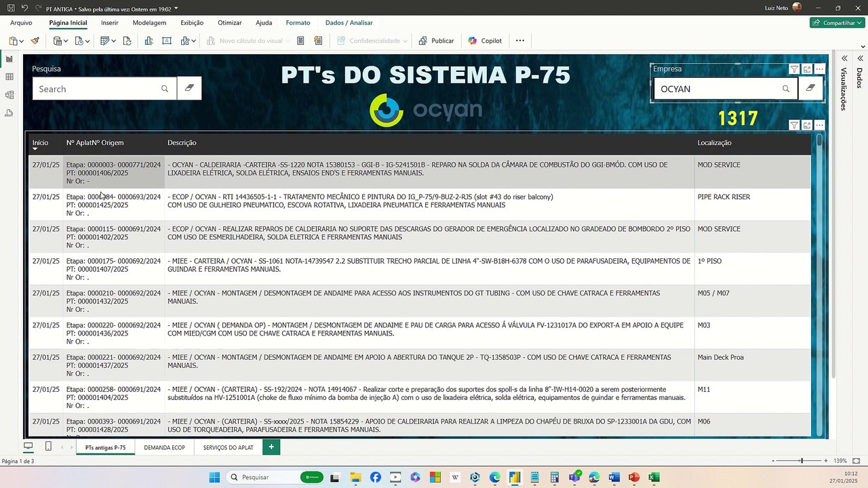Image resolution: width=868 pixels, height=488 pixels.
Task: Select the Otimizar ribbon tab
Action: [230, 22]
